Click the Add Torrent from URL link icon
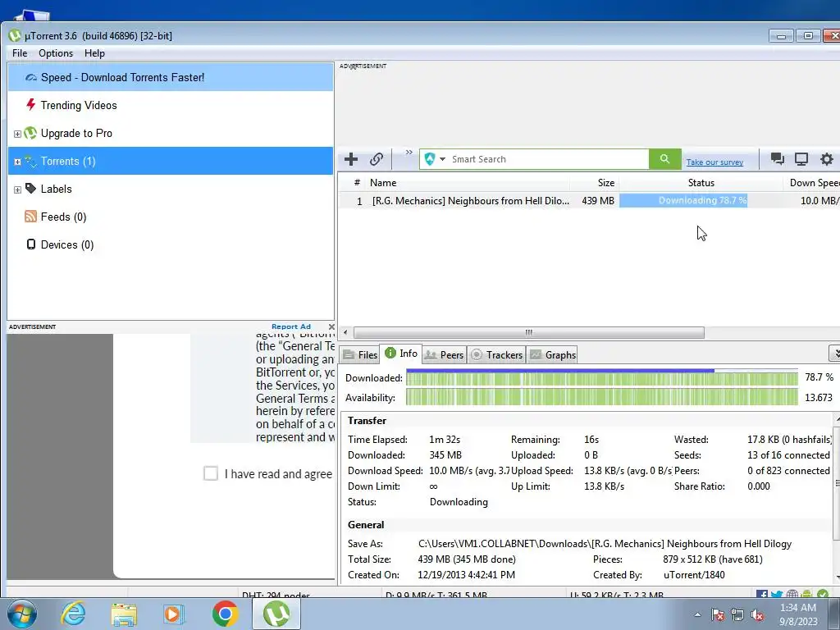The height and width of the screenshot is (630, 840). (x=376, y=159)
